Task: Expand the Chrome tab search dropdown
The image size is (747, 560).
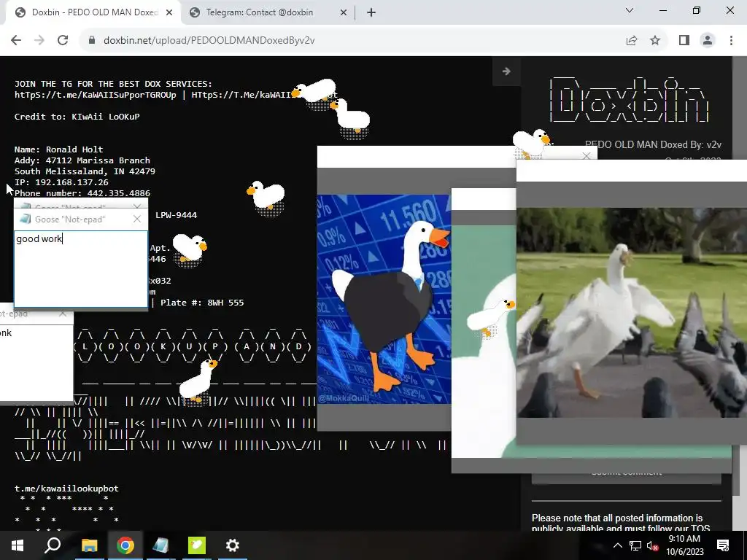Action: (x=630, y=10)
